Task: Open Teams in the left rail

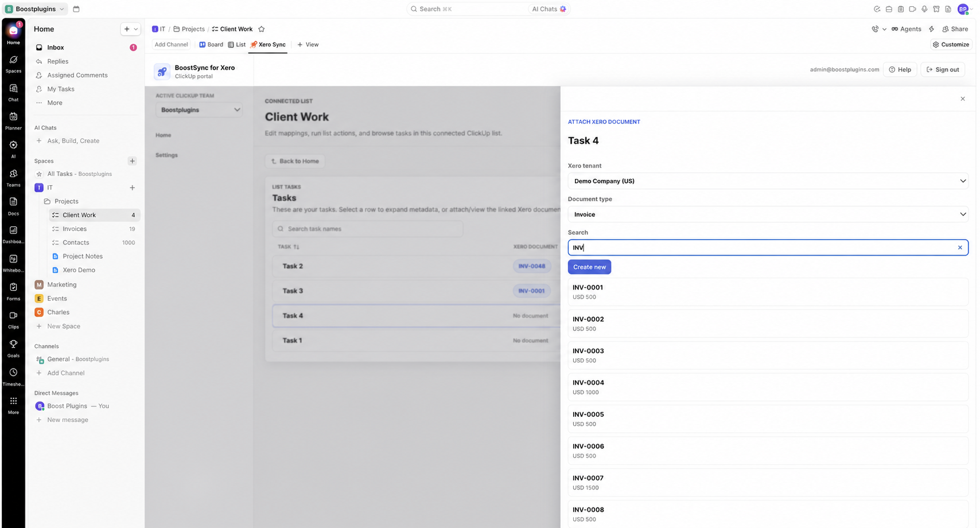Action: 13,177
